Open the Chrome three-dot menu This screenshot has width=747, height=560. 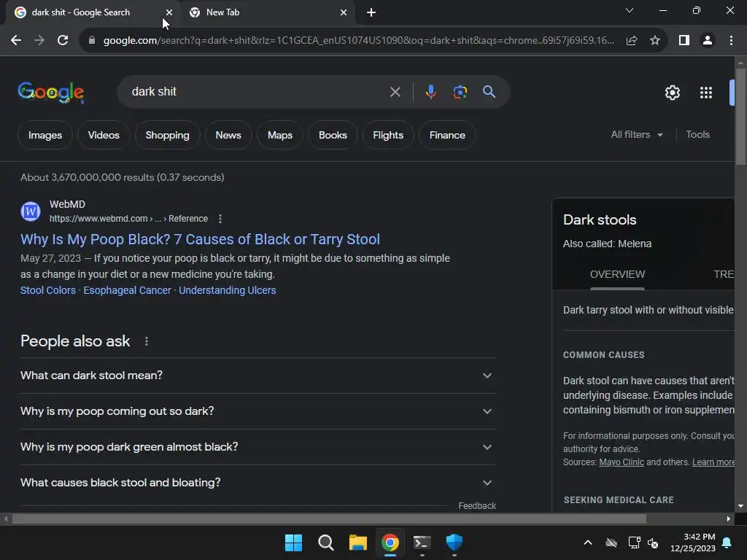(731, 41)
